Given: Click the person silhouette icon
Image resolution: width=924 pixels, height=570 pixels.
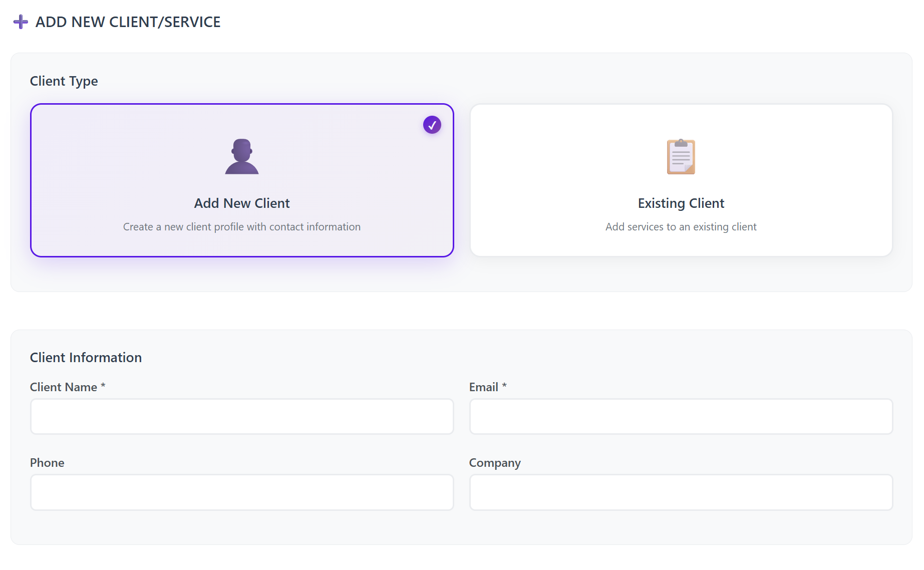Looking at the screenshot, I should point(242,157).
